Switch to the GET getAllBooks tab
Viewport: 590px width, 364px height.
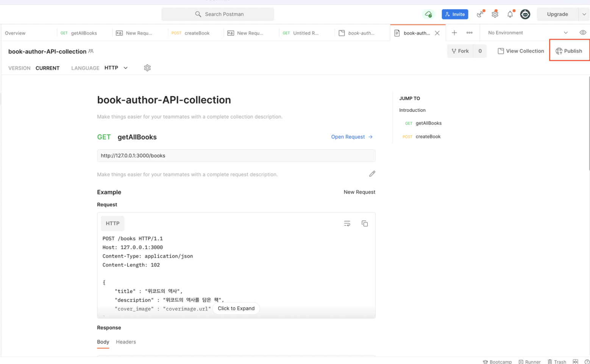coord(79,33)
